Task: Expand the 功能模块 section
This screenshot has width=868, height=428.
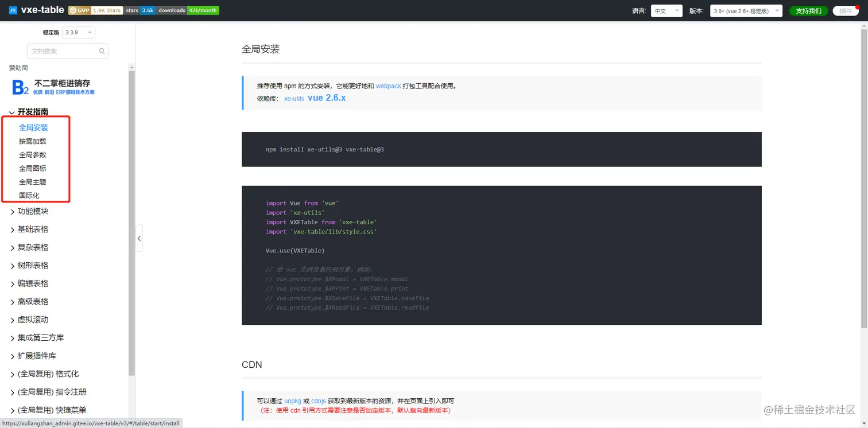Action: 29,211
